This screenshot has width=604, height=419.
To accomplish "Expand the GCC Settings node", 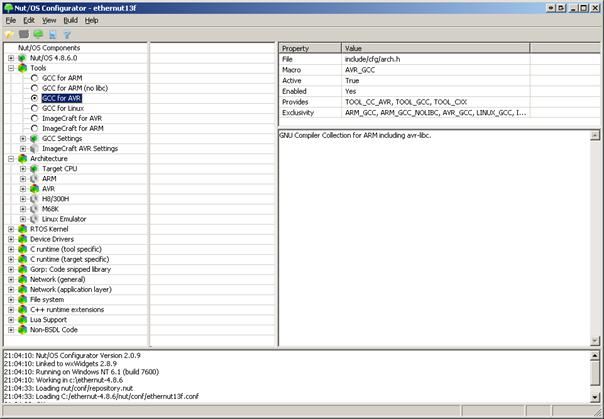I will [x=23, y=139].
